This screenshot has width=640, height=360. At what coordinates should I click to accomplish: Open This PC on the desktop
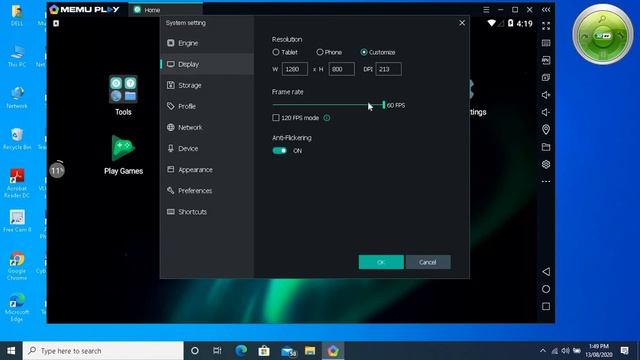coord(17,56)
